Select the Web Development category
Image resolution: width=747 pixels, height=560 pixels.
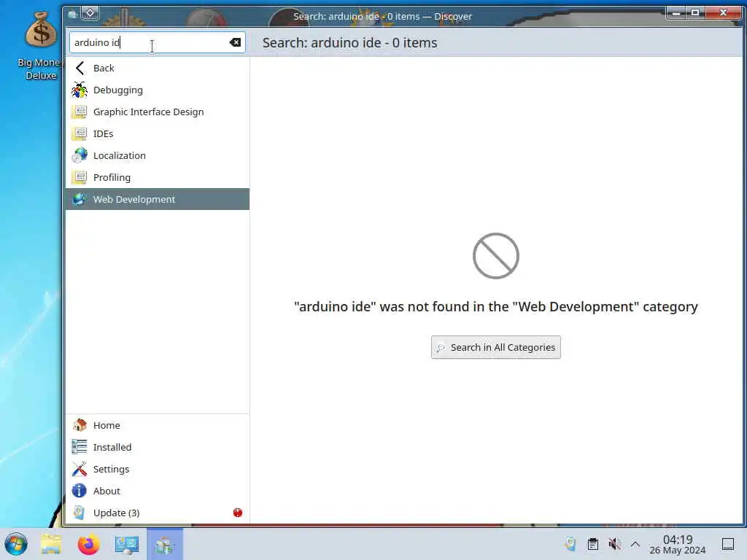158,200
